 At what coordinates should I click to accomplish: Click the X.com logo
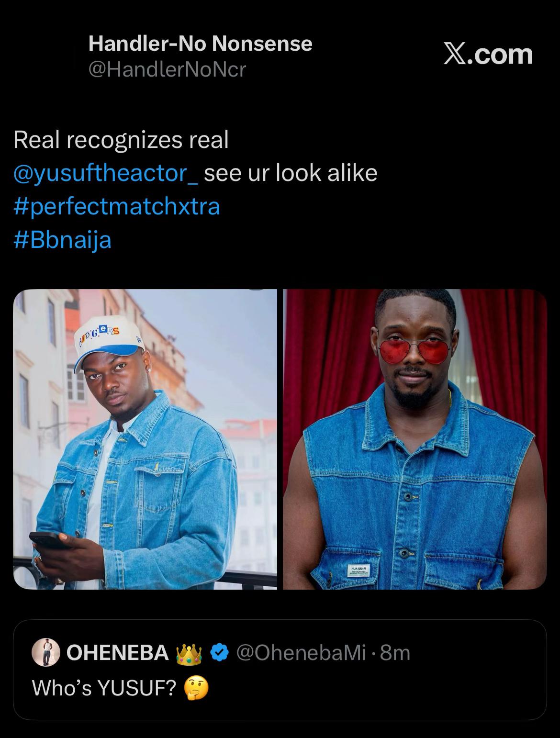pos(488,54)
